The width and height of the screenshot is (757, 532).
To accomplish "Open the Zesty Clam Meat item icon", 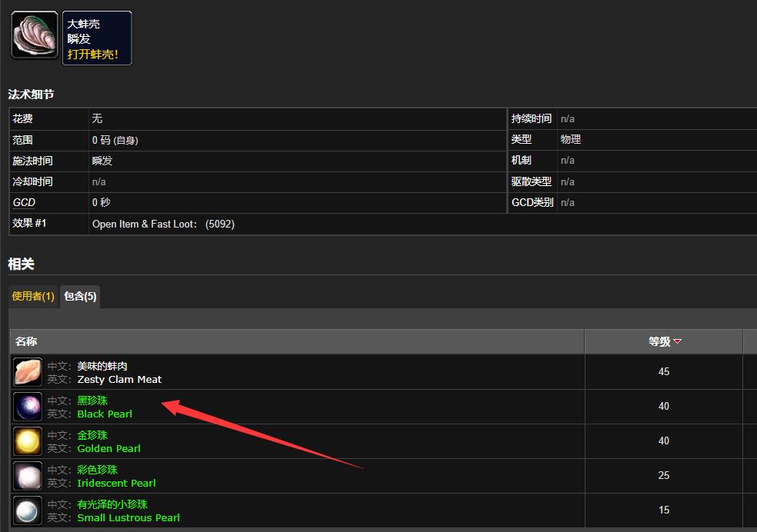I will pyautogui.click(x=28, y=372).
